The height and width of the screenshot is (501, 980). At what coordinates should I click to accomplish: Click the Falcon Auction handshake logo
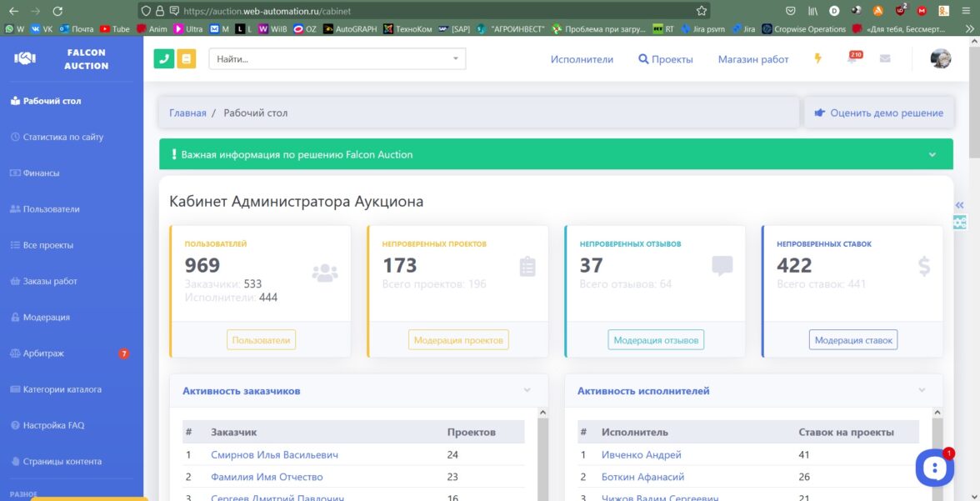[x=26, y=58]
